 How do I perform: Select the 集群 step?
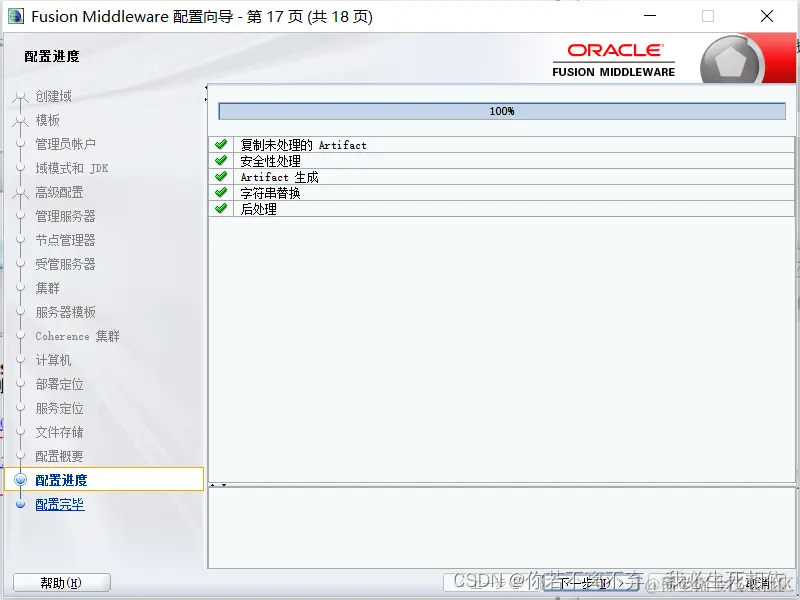point(47,288)
